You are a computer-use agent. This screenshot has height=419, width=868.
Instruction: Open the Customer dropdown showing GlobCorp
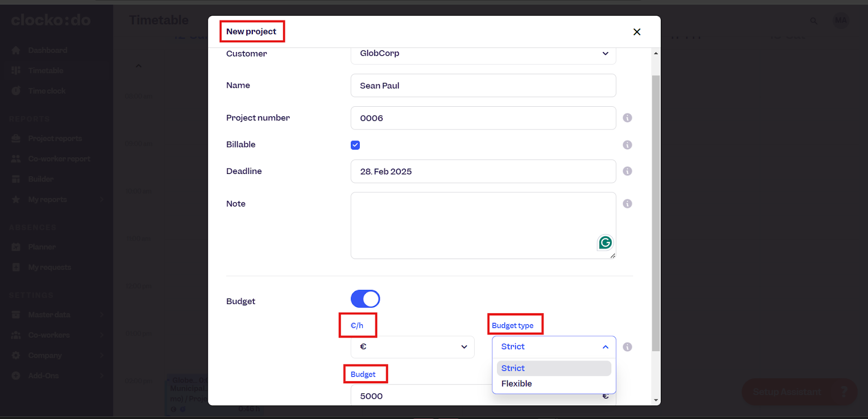coord(483,54)
